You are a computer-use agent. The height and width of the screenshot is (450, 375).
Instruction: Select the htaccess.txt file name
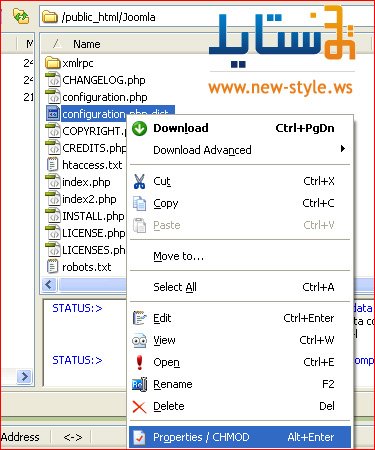pos(92,165)
